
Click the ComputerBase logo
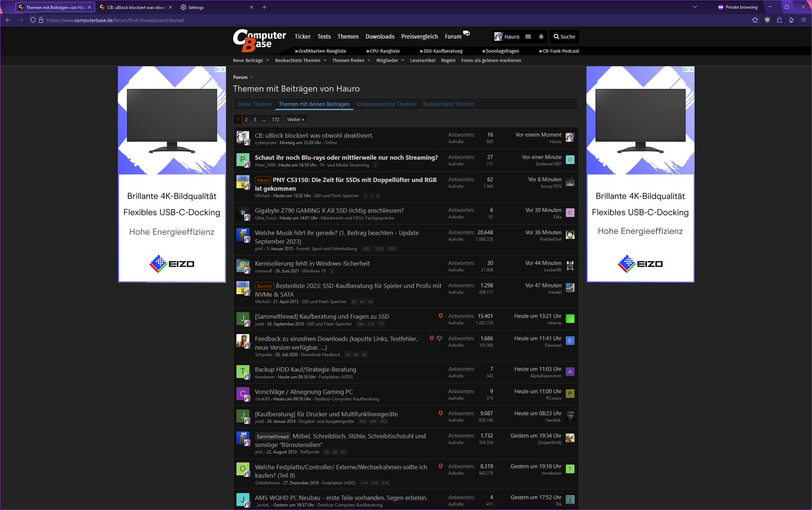259,40
